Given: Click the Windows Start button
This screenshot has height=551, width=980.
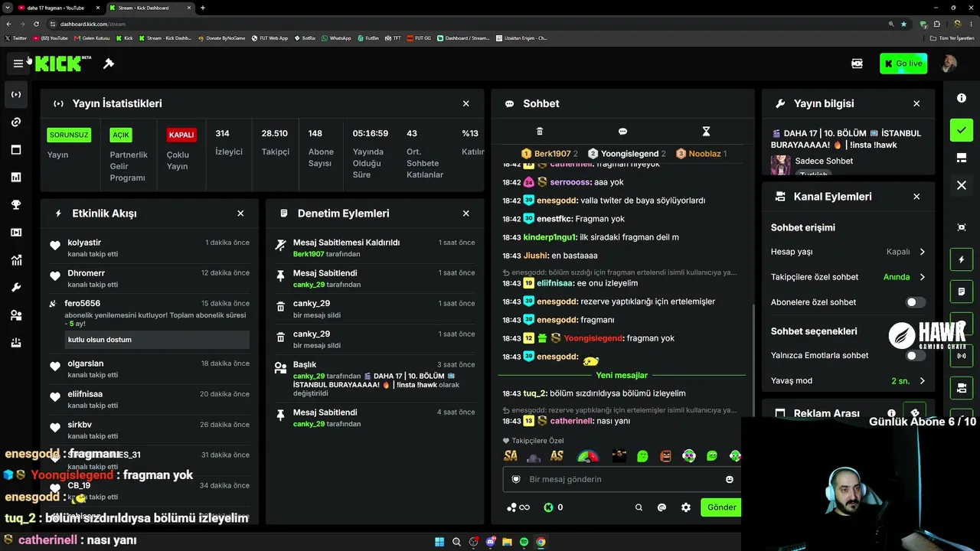Looking at the screenshot, I should (x=439, y=542).
